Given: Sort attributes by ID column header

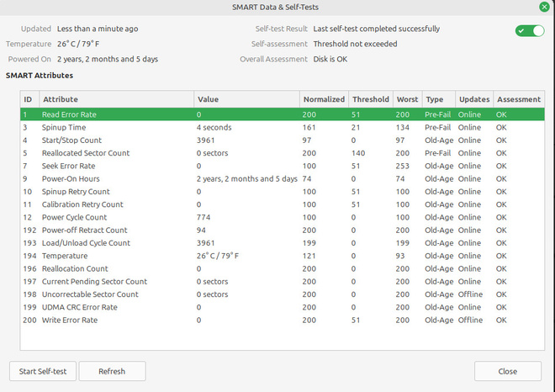Looking at the screenshot, I should 29,99.
